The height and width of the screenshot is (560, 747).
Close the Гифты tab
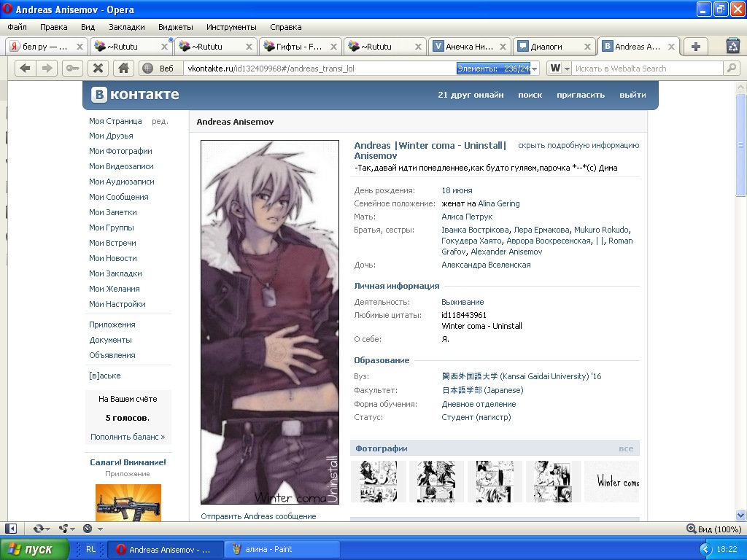333,47
